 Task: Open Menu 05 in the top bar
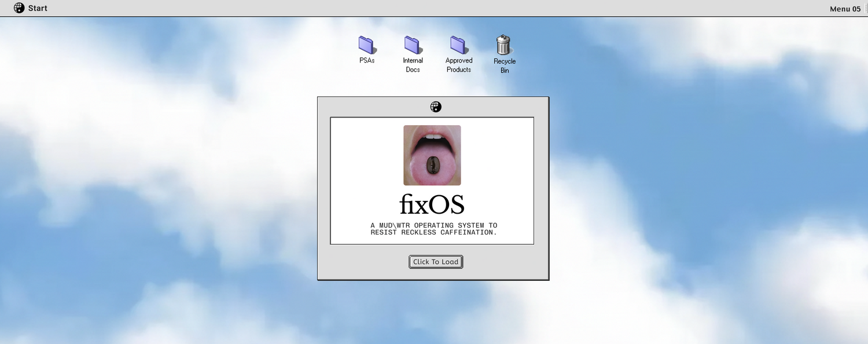coord(845,9)
